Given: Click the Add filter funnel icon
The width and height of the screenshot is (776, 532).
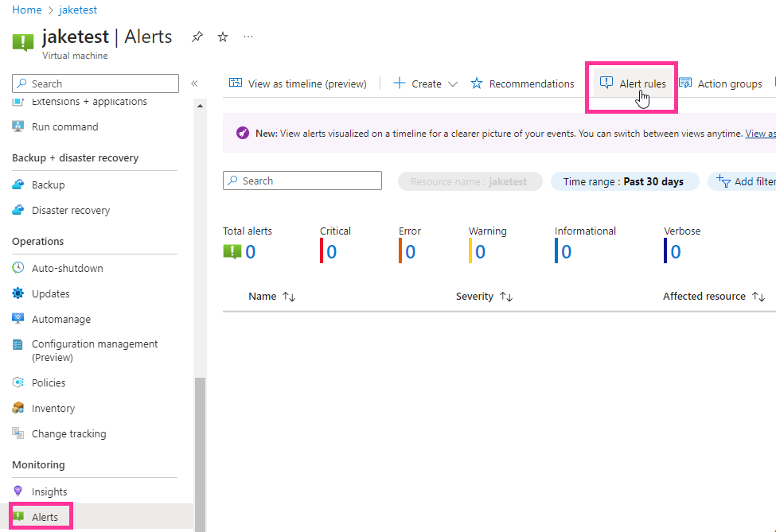Looking at the screenshot, I should [x=723, y=181].
